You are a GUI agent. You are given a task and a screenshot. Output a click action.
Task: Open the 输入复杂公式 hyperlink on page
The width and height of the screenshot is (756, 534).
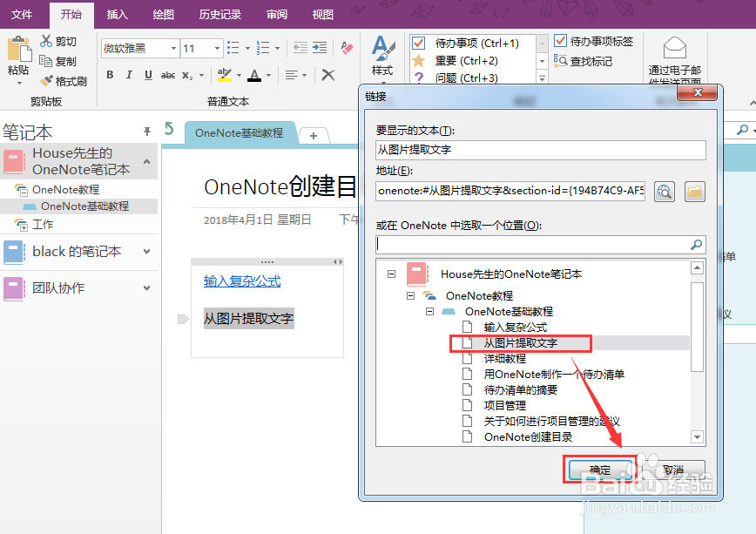click(242, 281)
